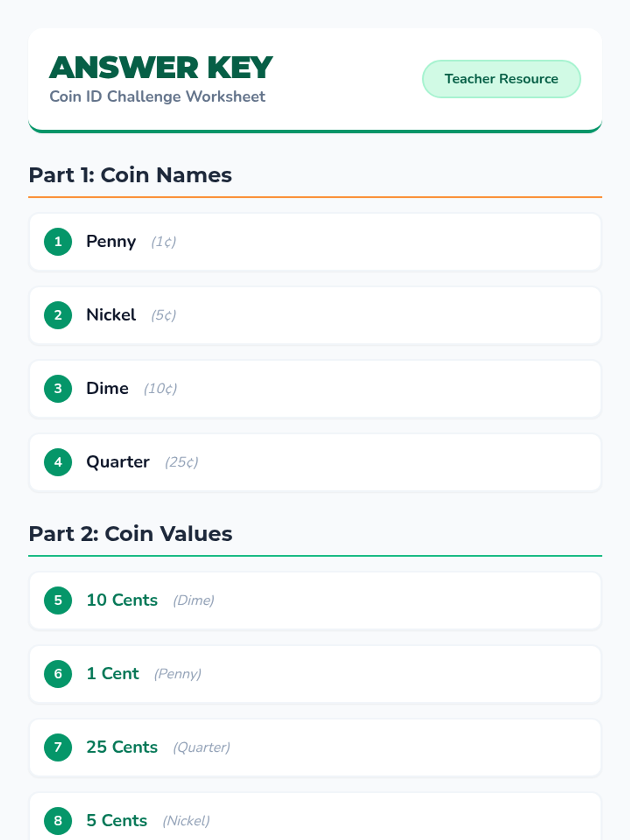630x840 pixels.
Task: Click the Dime answer label
Action: pos(107,388)
